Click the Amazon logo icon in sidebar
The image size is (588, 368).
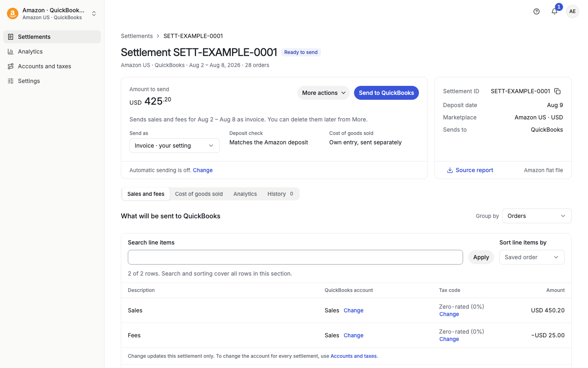(x=13, y=13)
